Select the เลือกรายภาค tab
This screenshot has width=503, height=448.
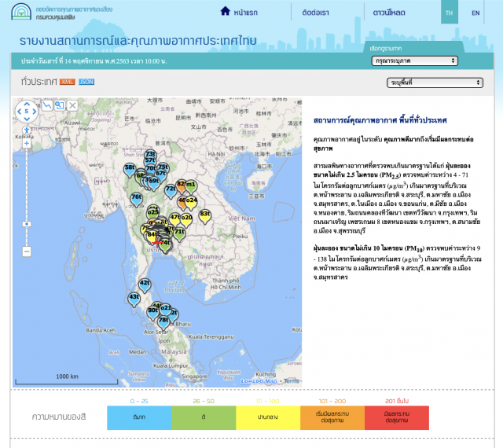386,49
